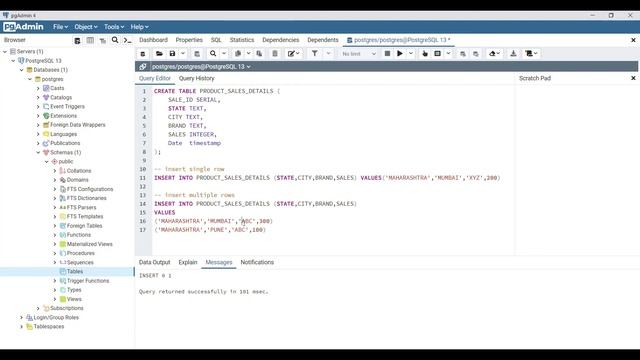Open the Clear eraser dropdown
640x360 pixels.
coord(494,53)
